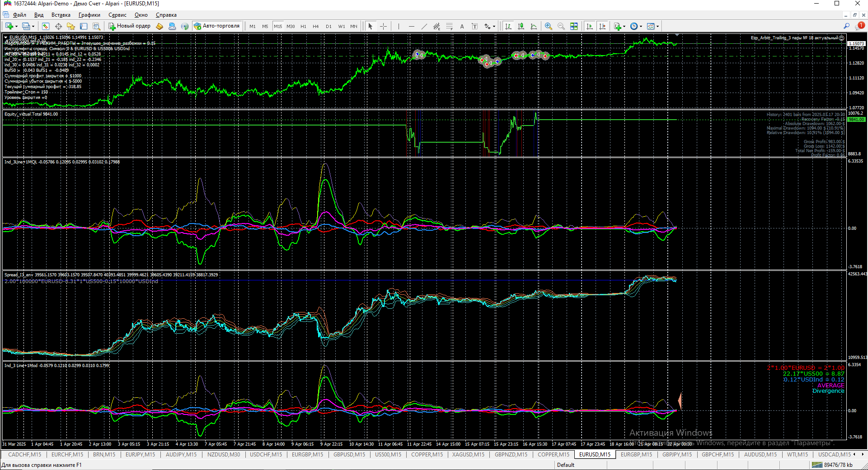Open the Data Window crosshair-target icon
This screenshot has height=470, width=868.
[x=58, y=26]
